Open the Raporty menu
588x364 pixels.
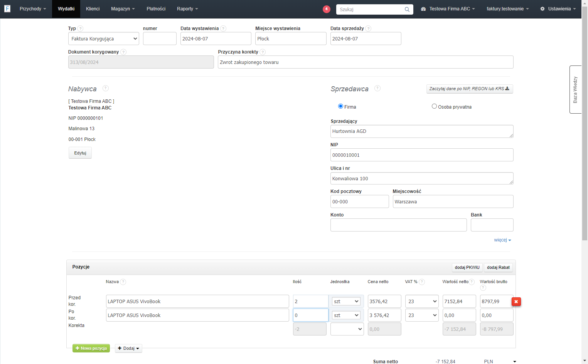point(187,9)
